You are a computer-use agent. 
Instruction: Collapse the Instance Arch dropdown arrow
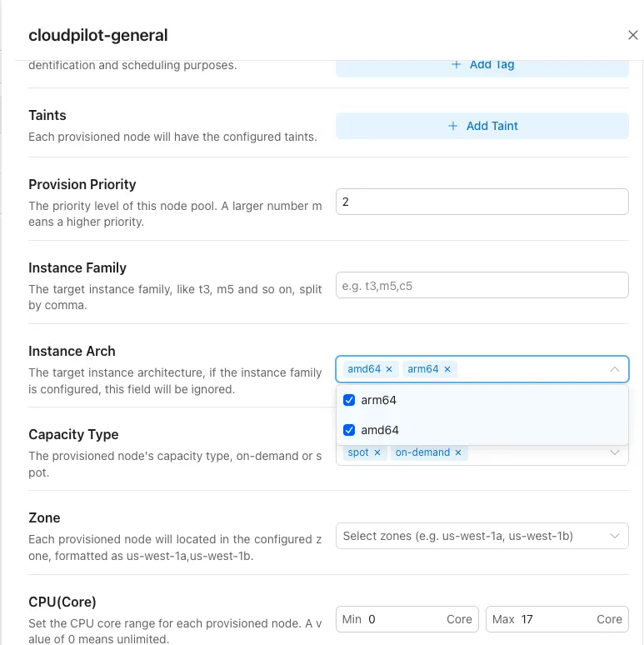pyautogui.click(x=615, y=369)
